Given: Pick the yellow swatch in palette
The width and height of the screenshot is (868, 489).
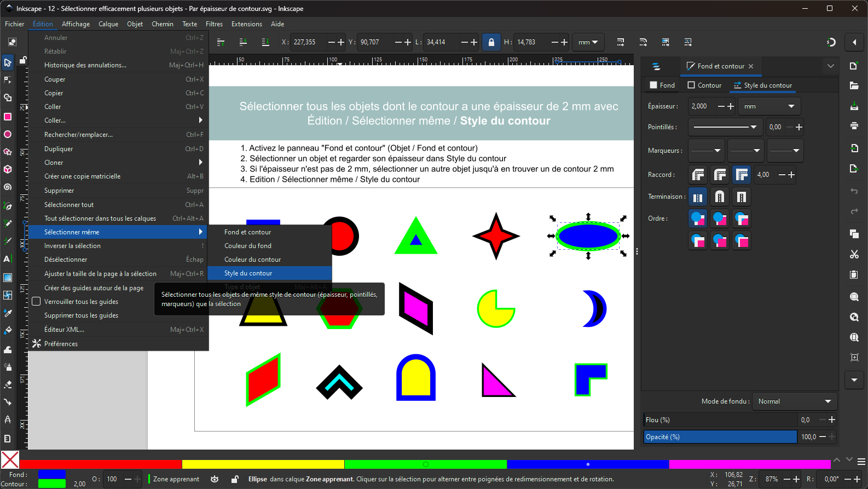Looking at the screenshot, I should tap(263, 464).
